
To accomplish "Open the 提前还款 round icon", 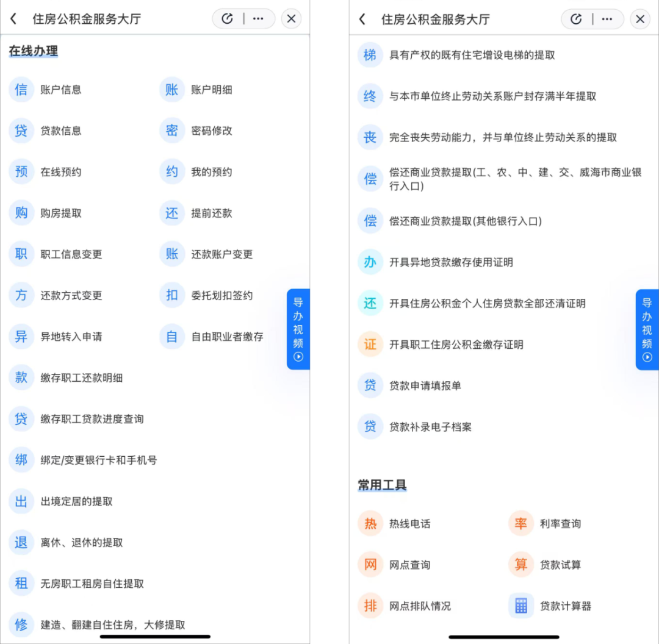I will (x=172, y=213).
